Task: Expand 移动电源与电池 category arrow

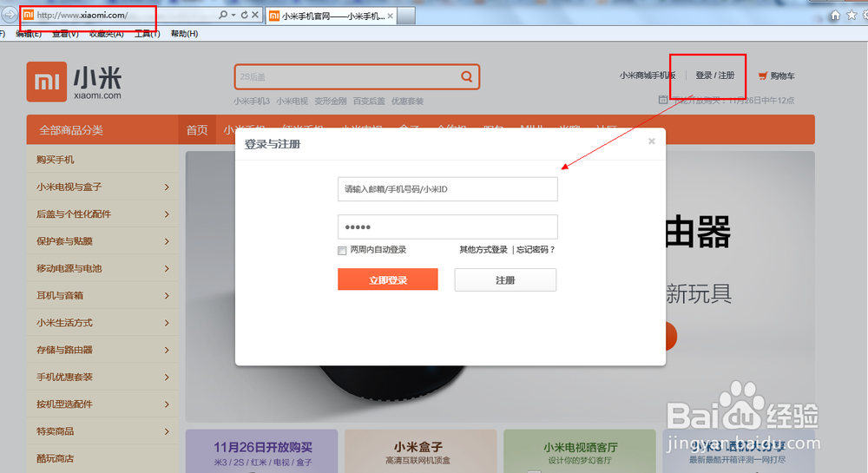Action: point(167,268)
